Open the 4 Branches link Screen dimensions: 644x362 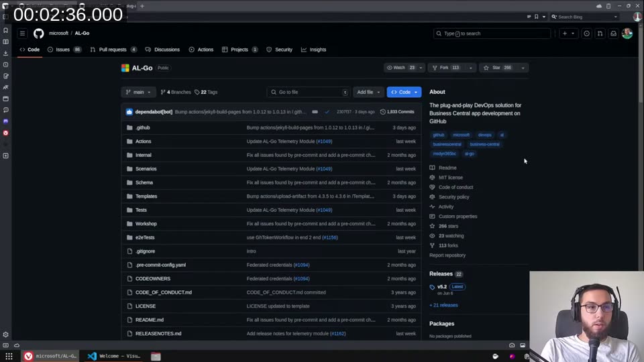click(x=176, y=93)
